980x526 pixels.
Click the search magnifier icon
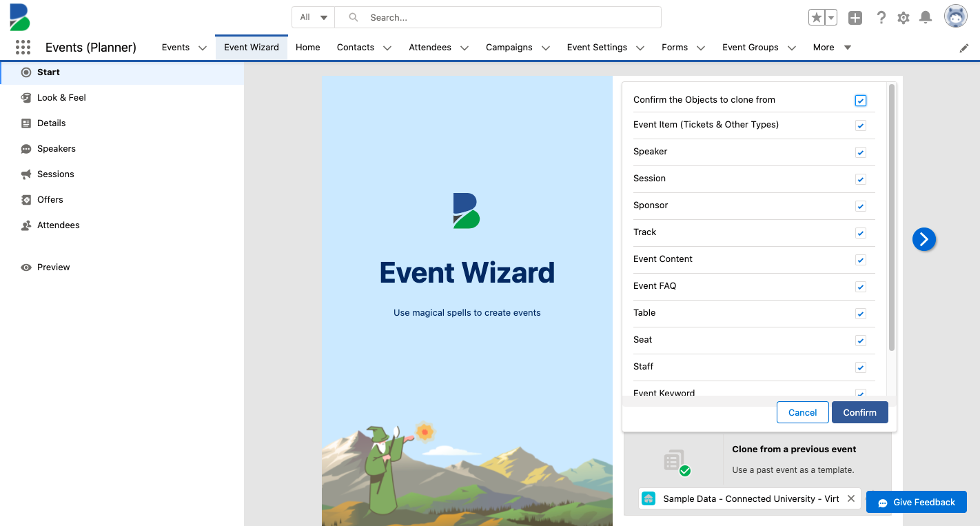354,17
